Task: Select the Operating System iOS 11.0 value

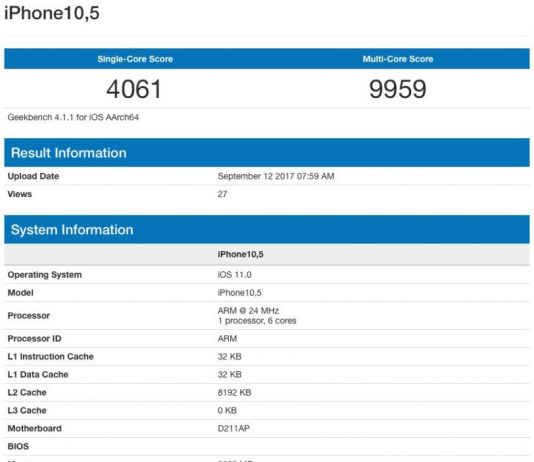Action: [x=235, y=275]
